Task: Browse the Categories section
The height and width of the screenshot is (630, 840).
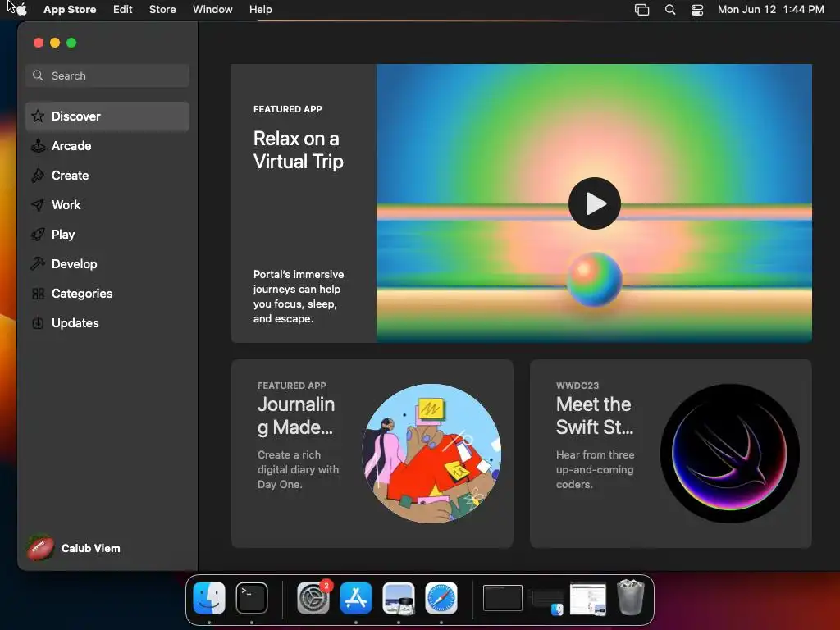Action: 107,294
